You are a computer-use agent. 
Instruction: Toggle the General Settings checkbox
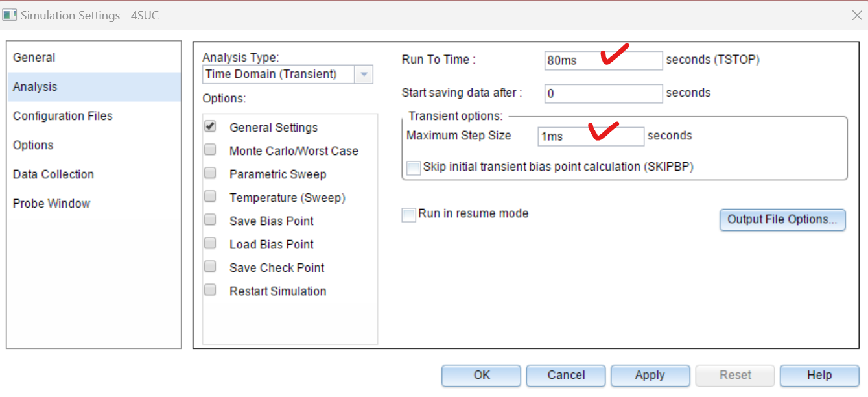[x=210, y=127]
